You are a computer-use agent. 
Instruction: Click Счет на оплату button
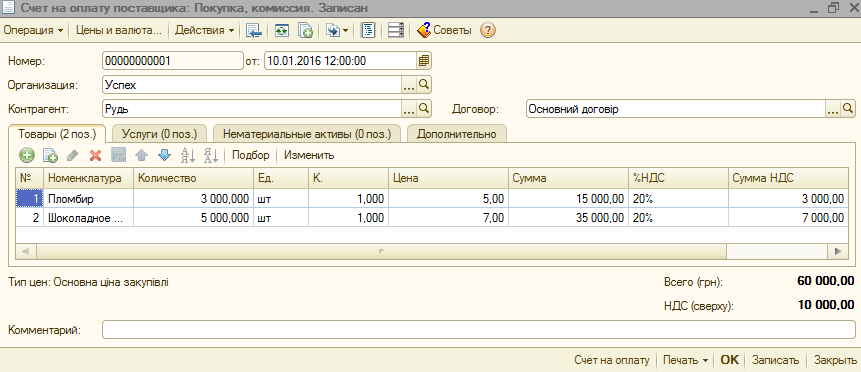612,360
